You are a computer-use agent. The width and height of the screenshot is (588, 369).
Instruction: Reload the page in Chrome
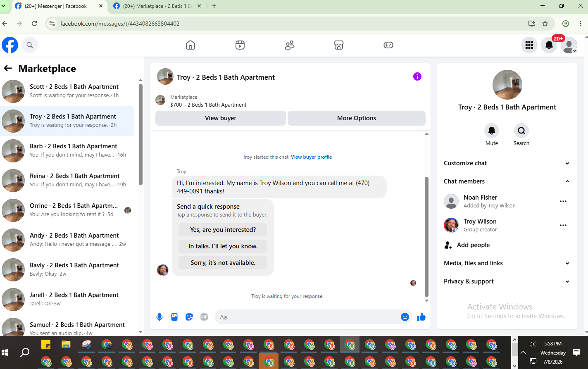(34, 24)
